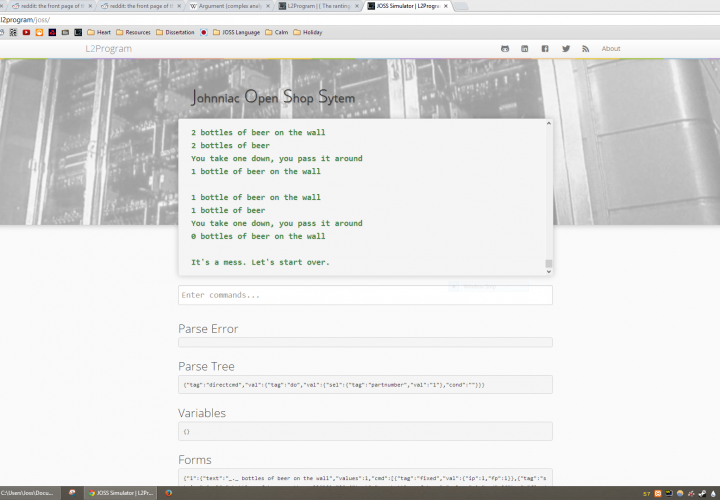Open the LinkedIn icon in site header
Screen dimensions: 720x500
pos(525,49)
